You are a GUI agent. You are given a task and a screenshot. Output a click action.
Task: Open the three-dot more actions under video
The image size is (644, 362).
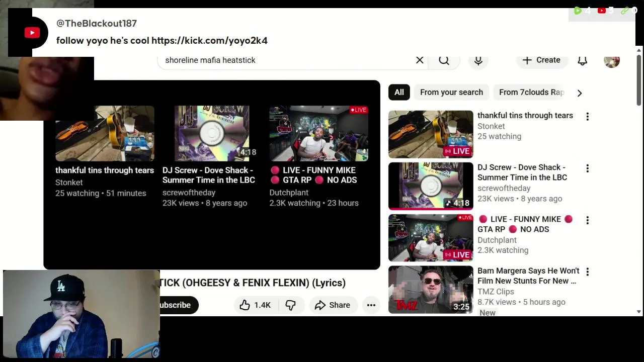click(371, 305)
